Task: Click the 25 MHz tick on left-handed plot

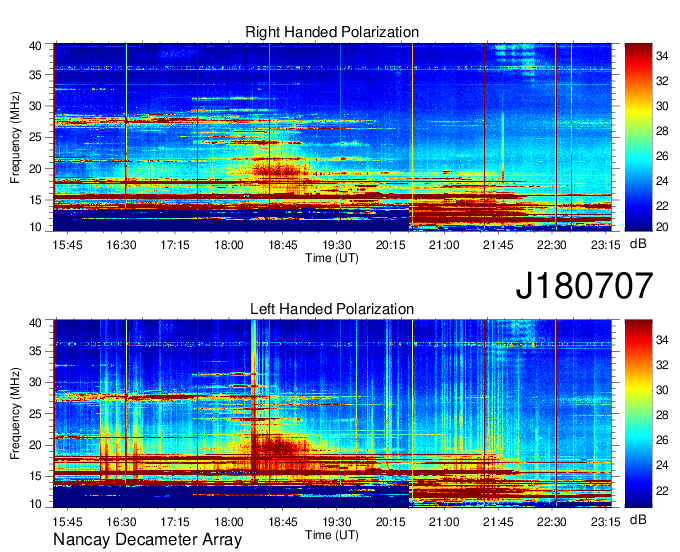Action: 35,414
